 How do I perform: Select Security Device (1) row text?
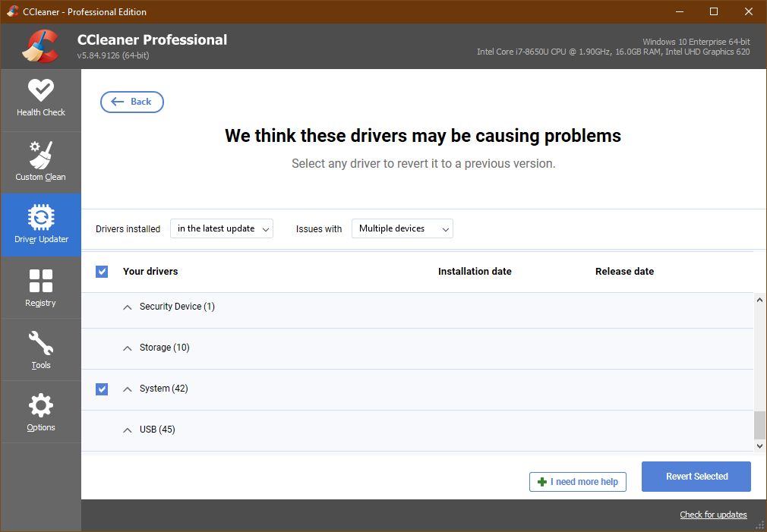[x=177, y=307]
